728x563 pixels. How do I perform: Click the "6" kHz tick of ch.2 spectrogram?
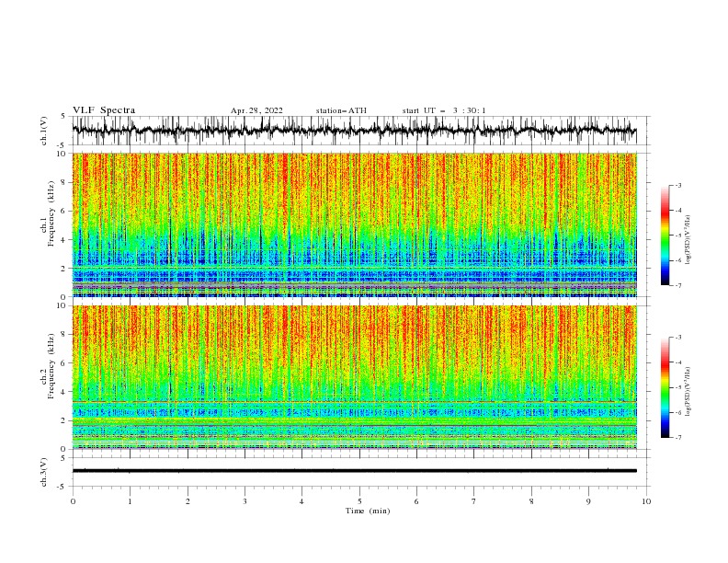tap(64, 363)
